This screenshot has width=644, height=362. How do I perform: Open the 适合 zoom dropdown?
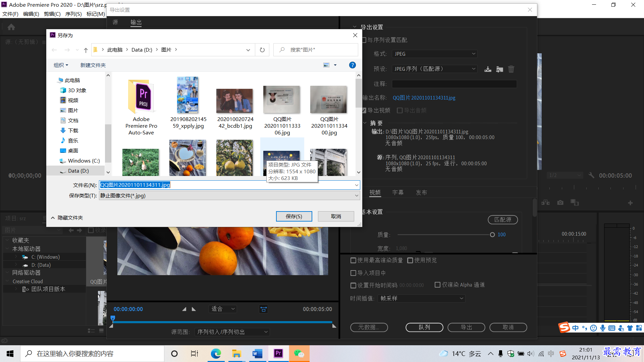tap(223, 309)
